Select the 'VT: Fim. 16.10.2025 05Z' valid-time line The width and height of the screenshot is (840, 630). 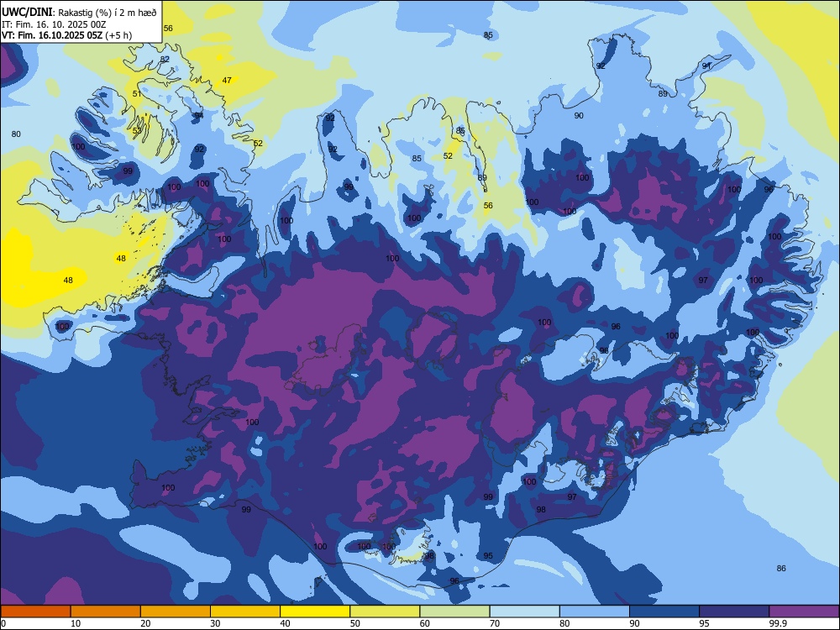(x=52, y=35)
